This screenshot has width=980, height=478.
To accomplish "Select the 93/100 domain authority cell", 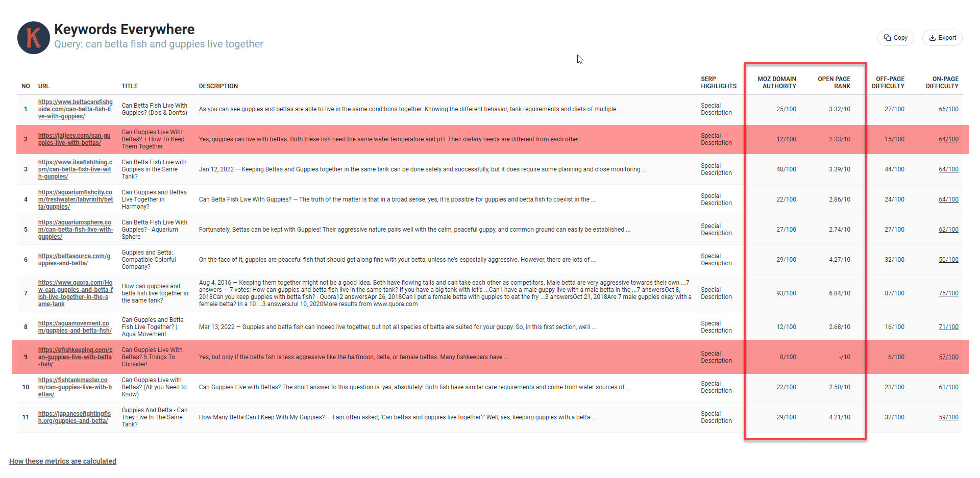I will [786, 293].
